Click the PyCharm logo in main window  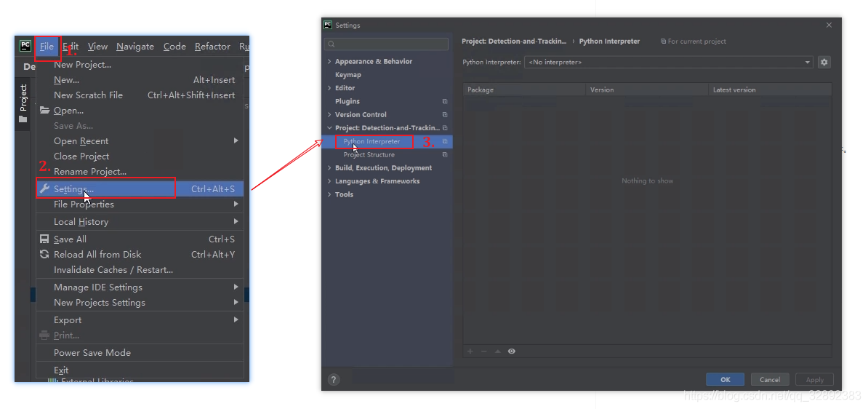[25, 46]
